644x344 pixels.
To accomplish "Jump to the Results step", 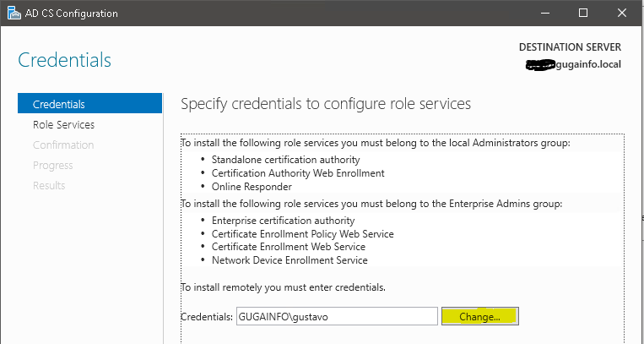I will click(x=49, y=185).
